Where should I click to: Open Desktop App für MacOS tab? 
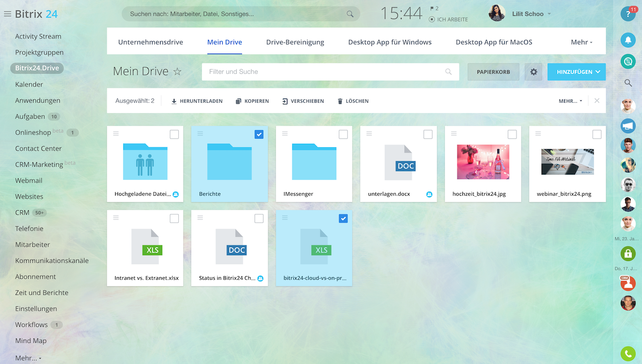coord(494,42)
